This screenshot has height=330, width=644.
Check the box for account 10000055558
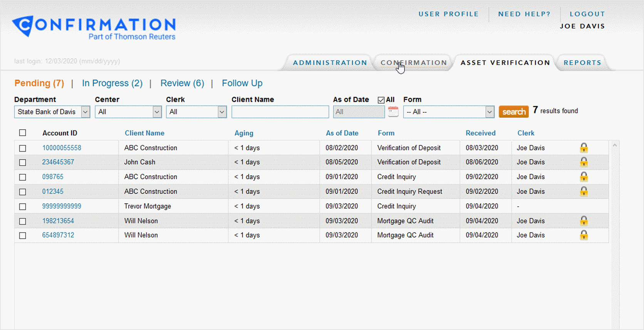pyautogui.click(x=23, y=148)
